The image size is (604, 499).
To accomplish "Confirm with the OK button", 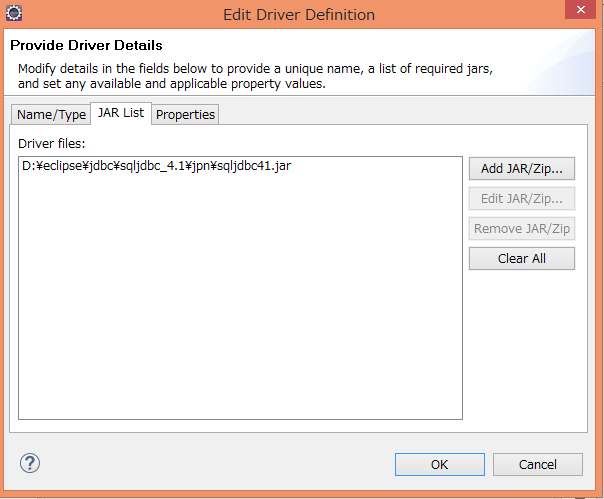I will (440, 464).
